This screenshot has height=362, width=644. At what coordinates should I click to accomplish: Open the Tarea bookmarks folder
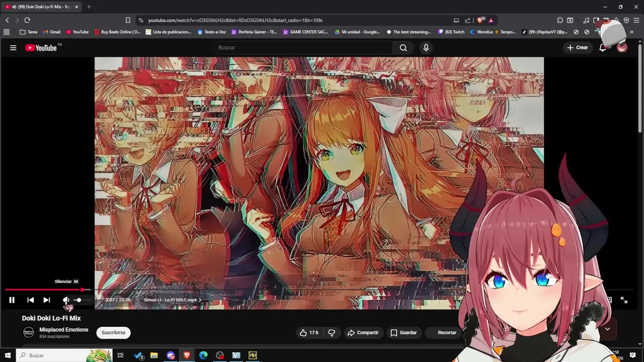point(29,32)
